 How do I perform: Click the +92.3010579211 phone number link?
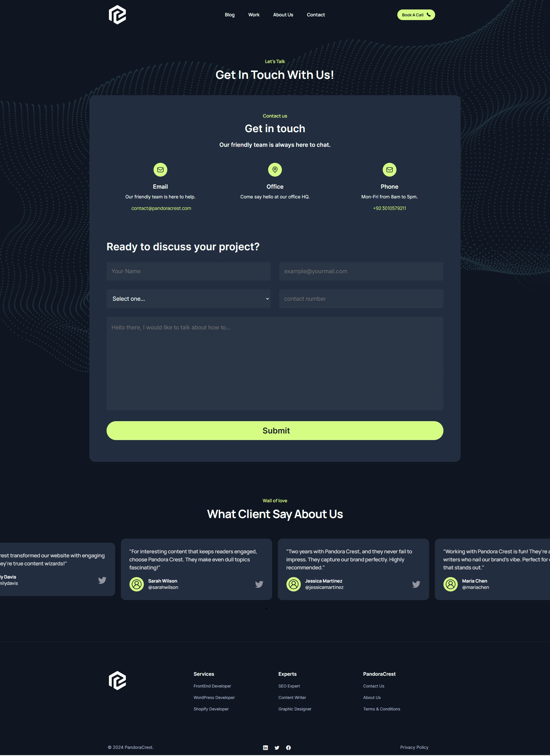389,208
